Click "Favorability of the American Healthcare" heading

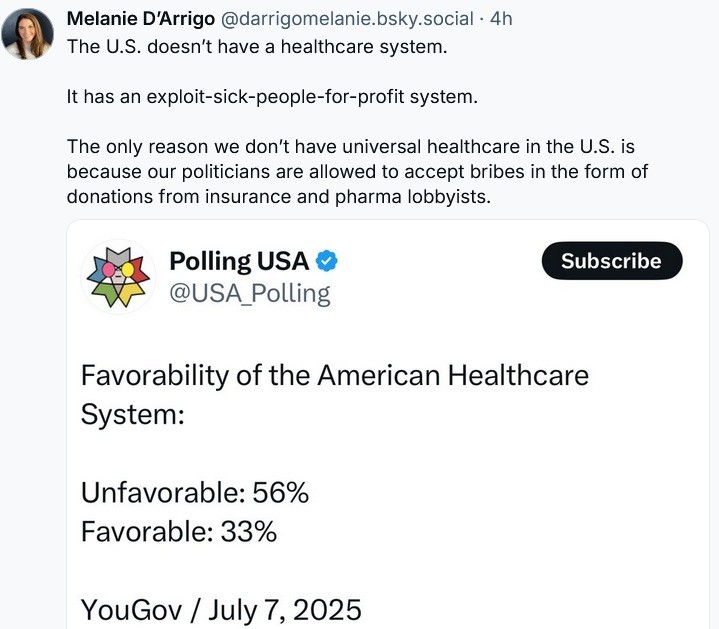coord(334,376)
